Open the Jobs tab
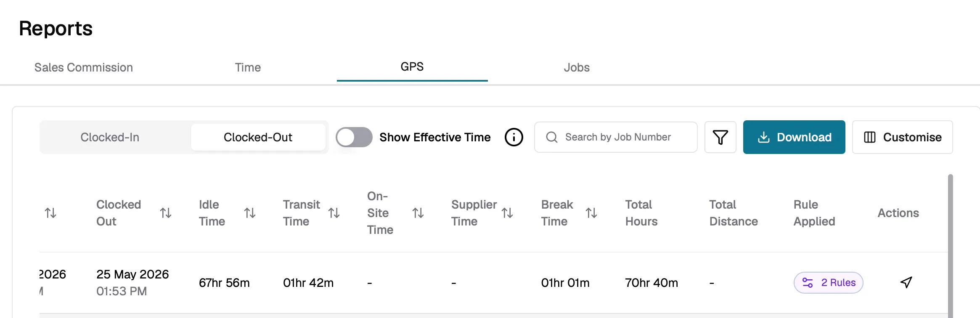 click(577, 67)
